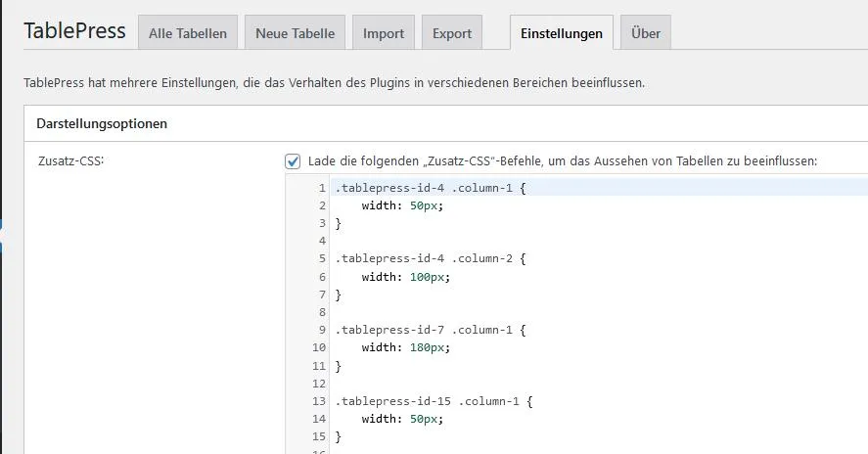868x454 pixels.
Task: Click the TablePress description sentence about Einstellungen
Action: pyautogui.click(x=335, y=83)
